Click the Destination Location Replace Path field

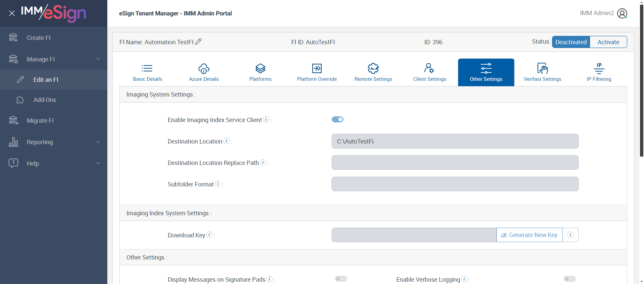pos(455,163)
